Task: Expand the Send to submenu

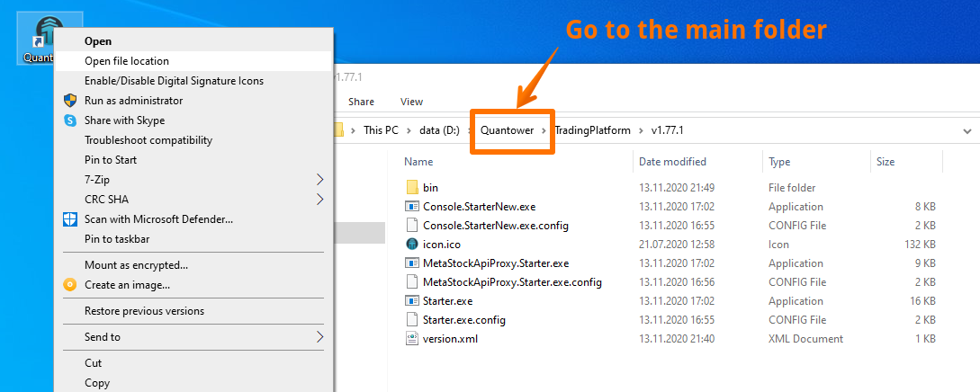Action: pos(319,337)
